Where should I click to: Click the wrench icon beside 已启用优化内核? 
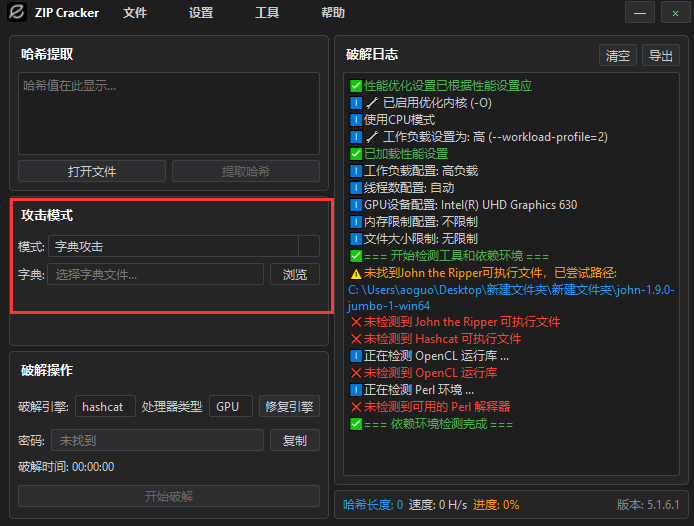click(372, 103)
